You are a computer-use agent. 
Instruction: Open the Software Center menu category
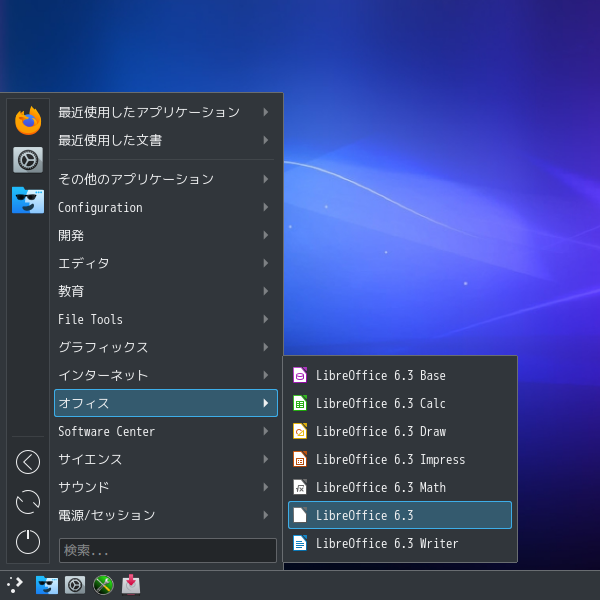coord(166,431)
